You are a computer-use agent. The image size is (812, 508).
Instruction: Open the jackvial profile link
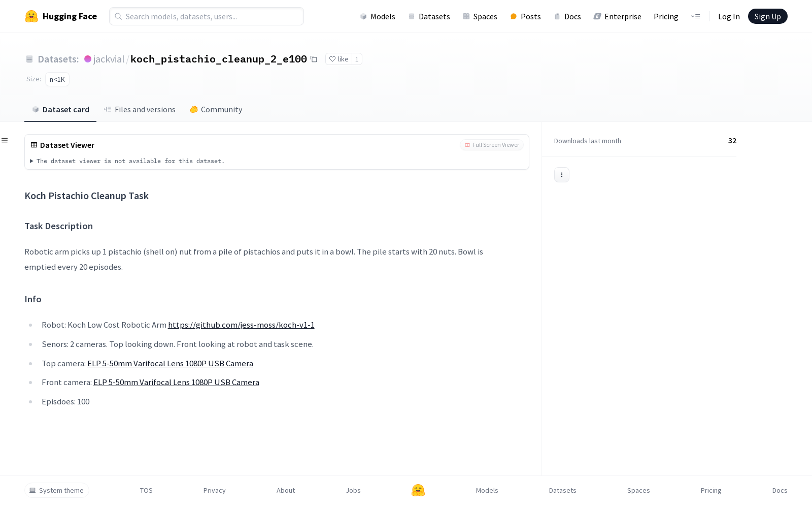point(109,59)
